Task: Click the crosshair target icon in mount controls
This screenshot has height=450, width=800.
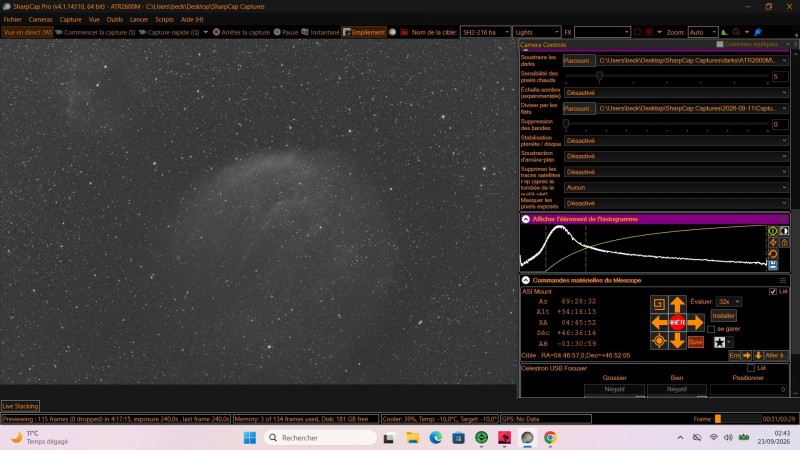Action: pyautogui.click(x=659, y=341)
